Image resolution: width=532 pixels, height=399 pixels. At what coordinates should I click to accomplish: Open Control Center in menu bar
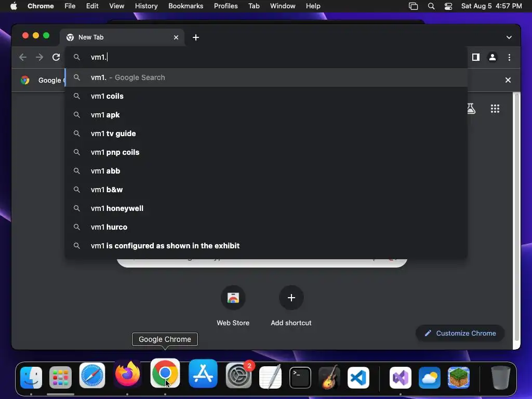[448, 6]
